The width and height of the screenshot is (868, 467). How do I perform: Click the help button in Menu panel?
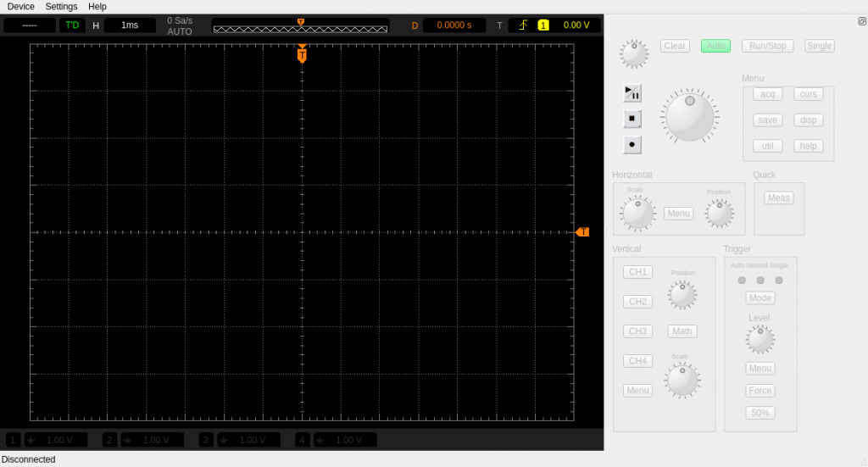pyautogui.click(x=808, y=146)
